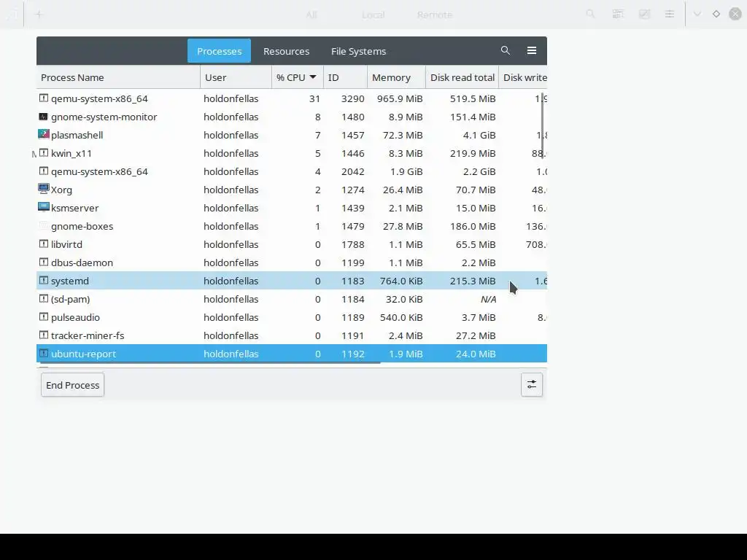Click the plasmashell process icon

coord(43,134)
